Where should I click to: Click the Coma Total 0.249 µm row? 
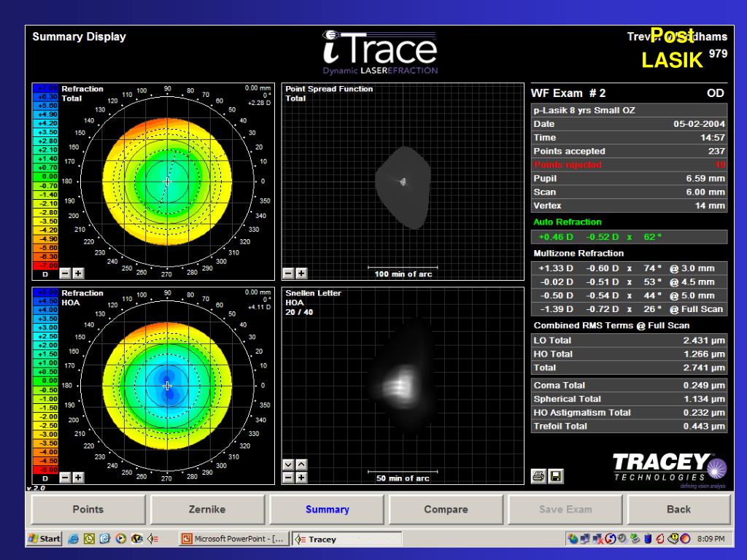pos(630,385)
